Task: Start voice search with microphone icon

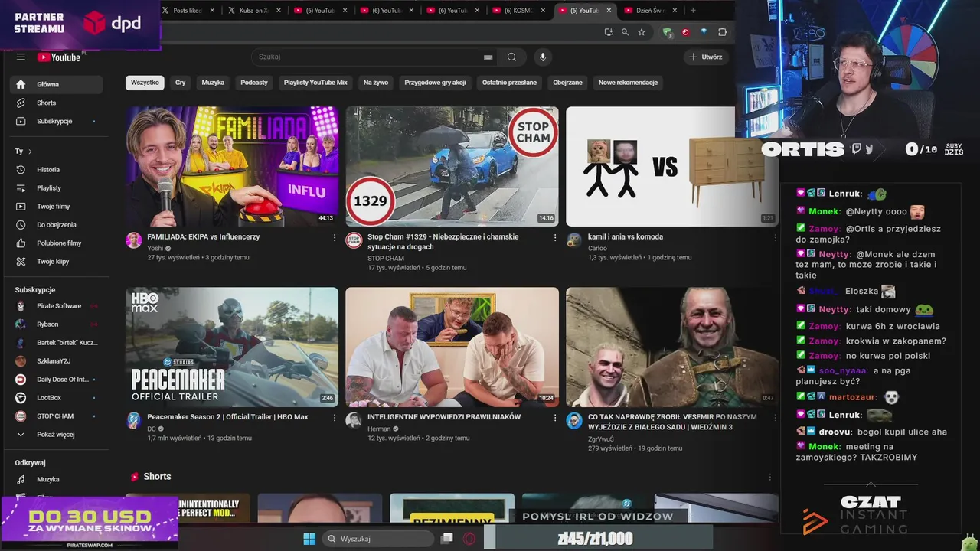Action: (543, 57)
